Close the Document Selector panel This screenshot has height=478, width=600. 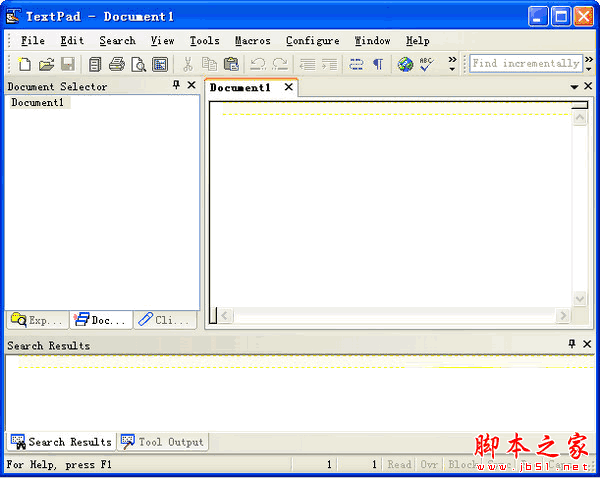point(192,85)
